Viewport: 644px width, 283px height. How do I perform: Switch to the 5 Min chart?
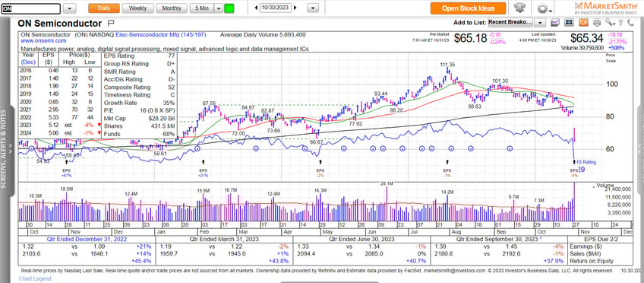click(202, 8)
